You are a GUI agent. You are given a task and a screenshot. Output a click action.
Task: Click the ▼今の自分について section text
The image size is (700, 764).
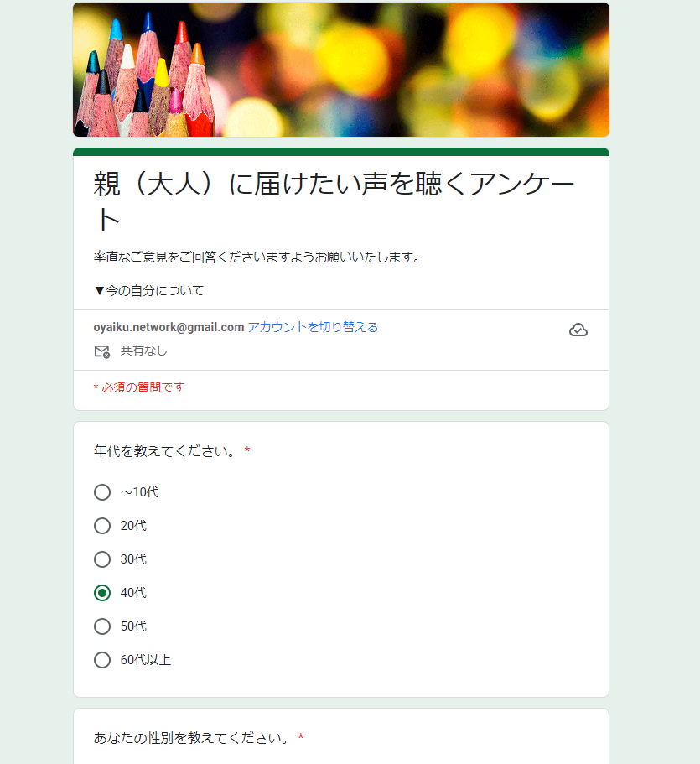(148, 291)
